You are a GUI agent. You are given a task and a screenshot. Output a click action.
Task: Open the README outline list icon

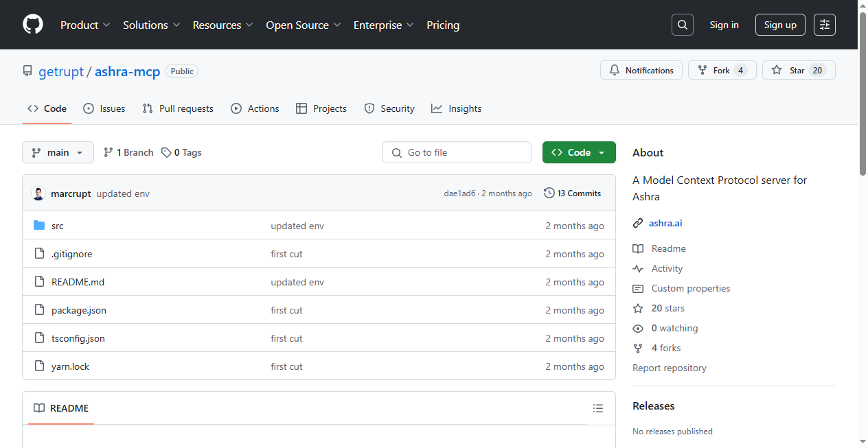pyautogui.click(x=598, y=408)
